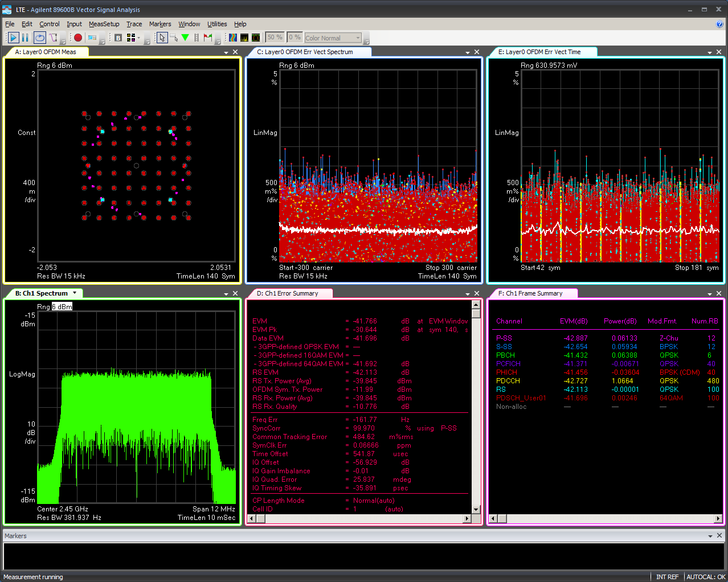The image size is (728, 582).
Task: Click the Frame Summary horizontal scroll right arrow
Action: click(x=718, y=518)
